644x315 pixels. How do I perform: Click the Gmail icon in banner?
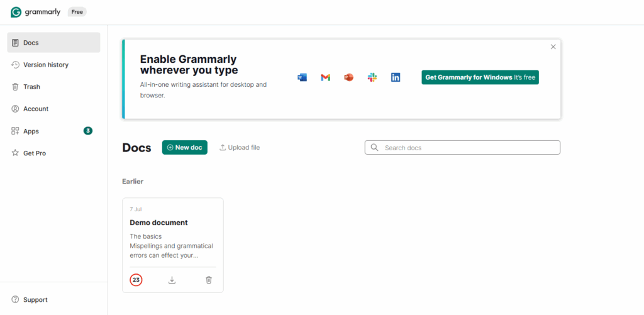coord(325,77)
